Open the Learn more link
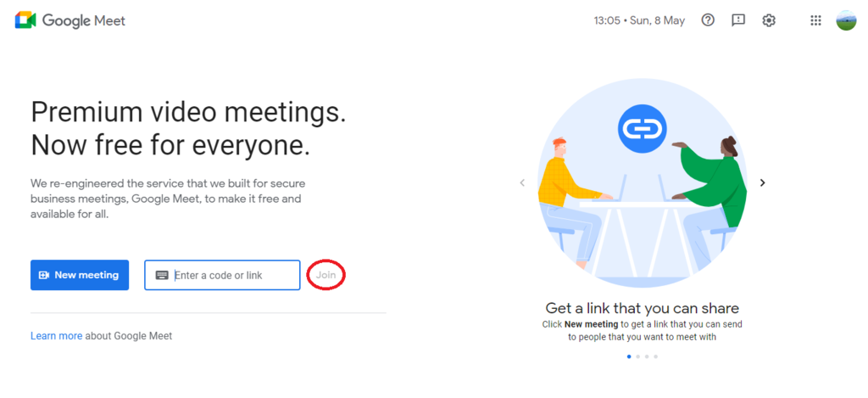 tap(57, 336)
